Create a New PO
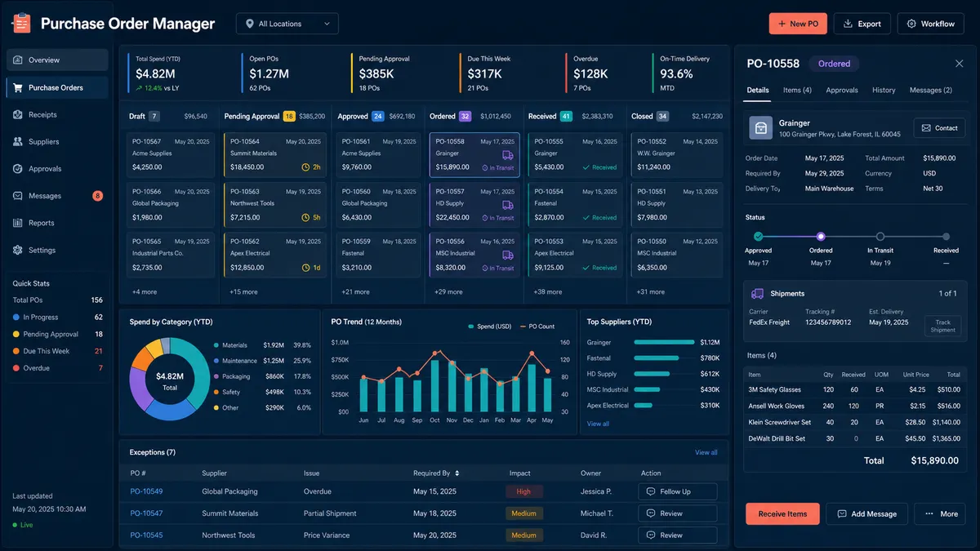 coord(798,24)
